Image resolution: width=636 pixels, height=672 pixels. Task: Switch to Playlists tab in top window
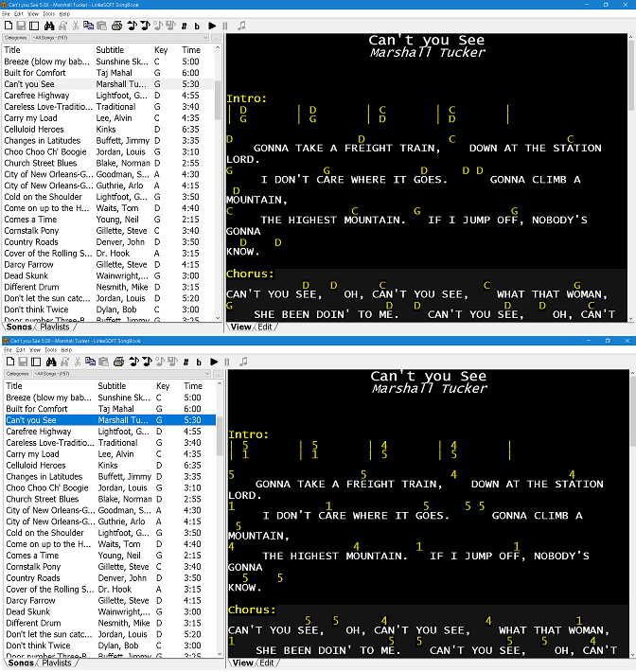click(55, 327)
